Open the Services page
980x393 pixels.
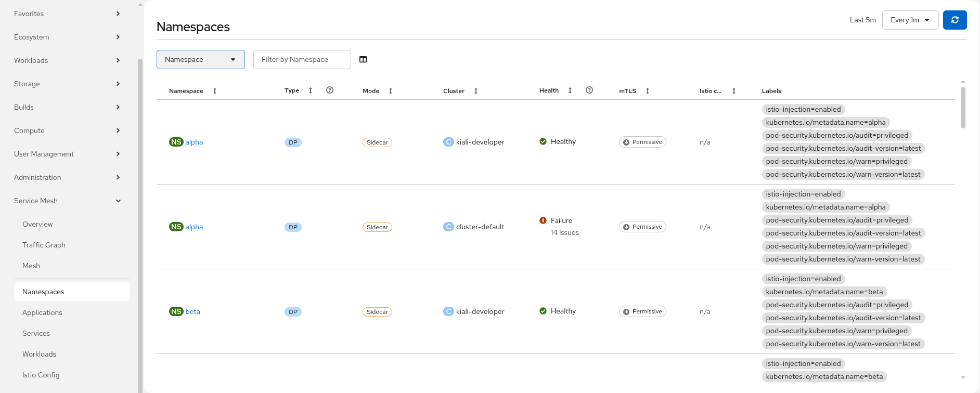(72, 333)
